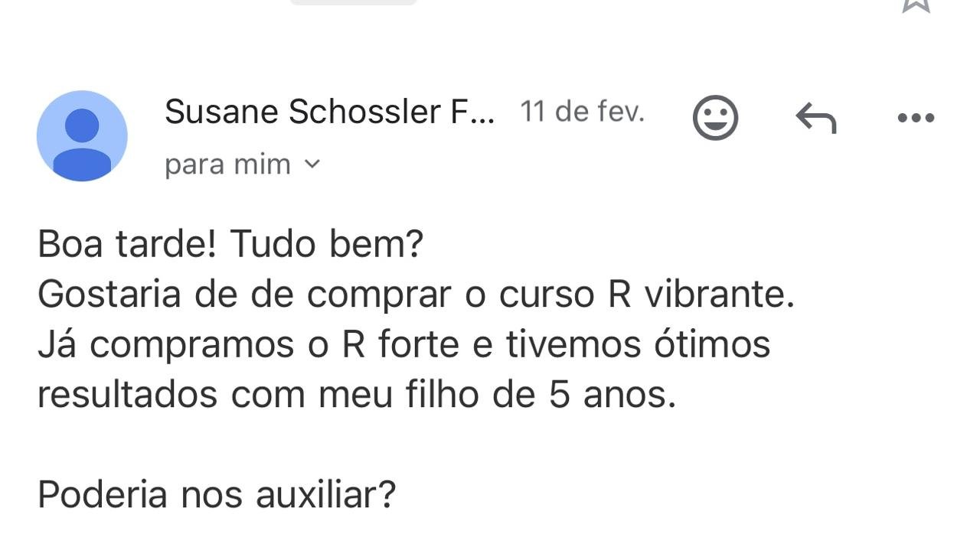Click 'para mim' label under sender name
The width and height of the screenshot is (980, 560).
227,164
